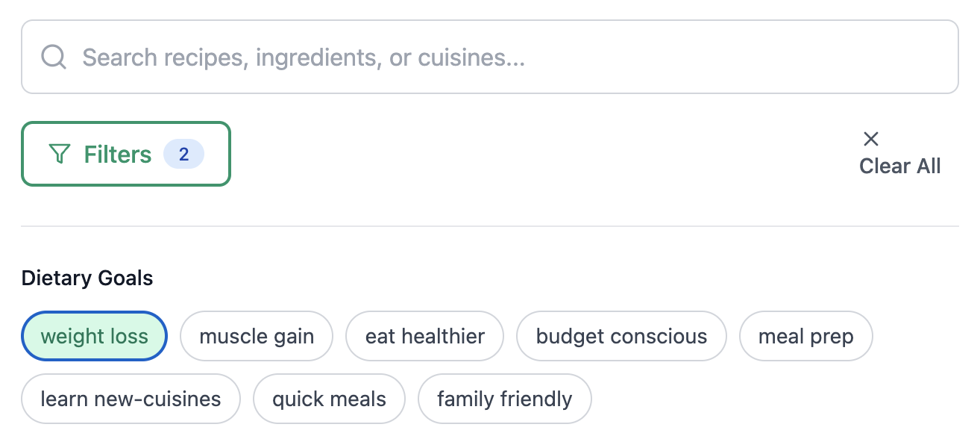The image size is (980, 439).
Task: Click the empty right end of search bar
Action: point(895,57)
